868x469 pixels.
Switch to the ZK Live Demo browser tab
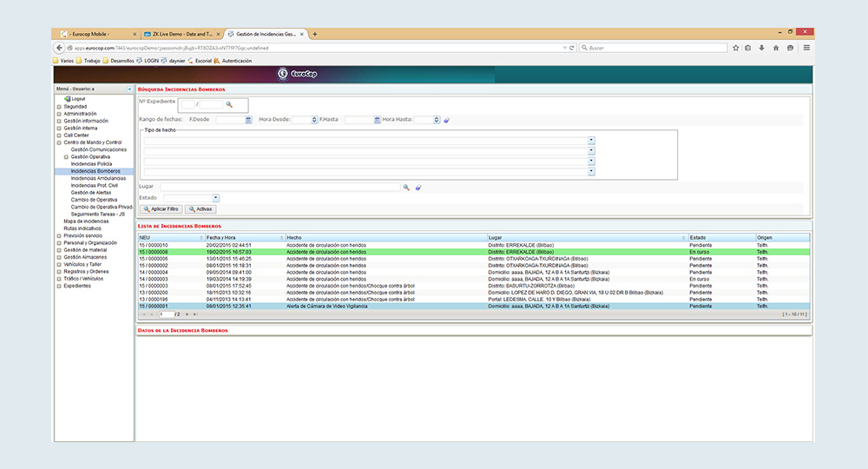click(178, 33)
